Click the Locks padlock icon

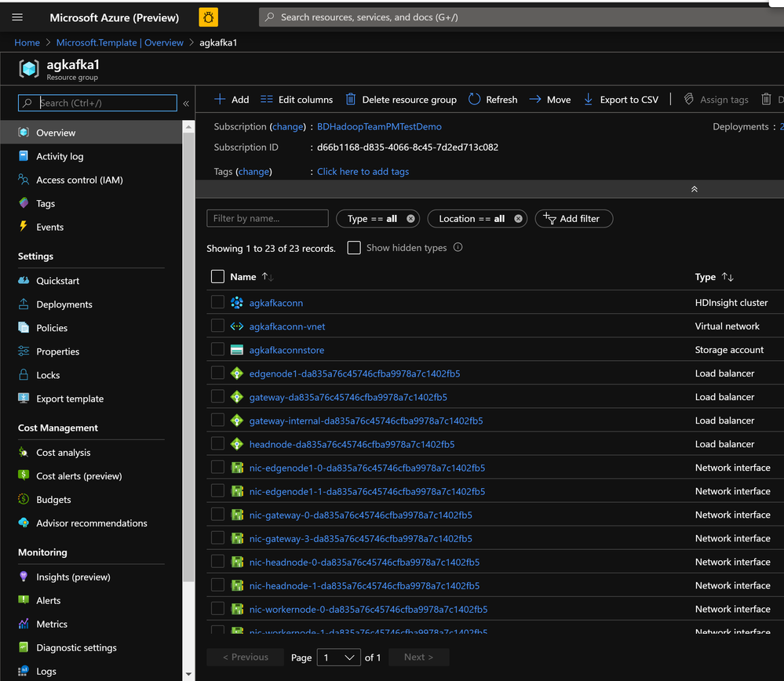coord(24,374)
